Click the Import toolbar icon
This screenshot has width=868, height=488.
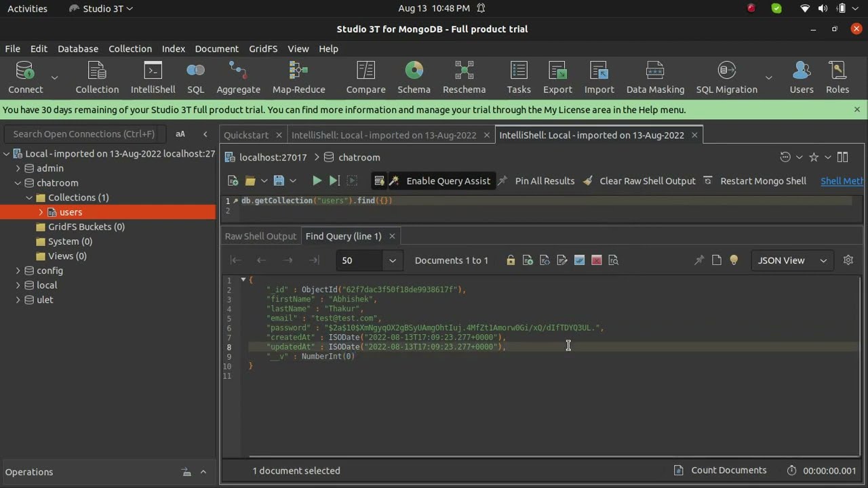[x=599, y=77]
